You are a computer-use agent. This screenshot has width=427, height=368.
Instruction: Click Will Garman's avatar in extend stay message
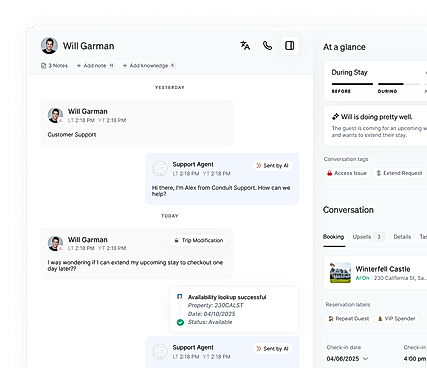55,243
